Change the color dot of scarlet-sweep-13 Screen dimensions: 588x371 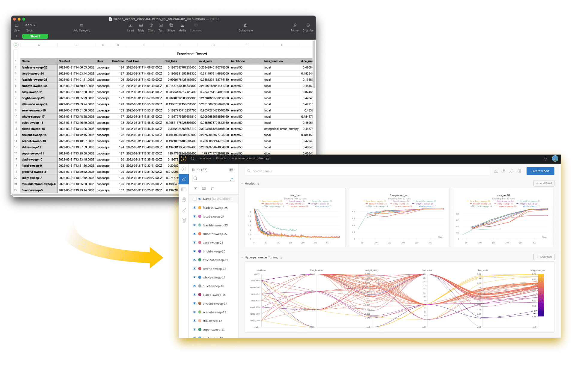[x=200, y=312]
